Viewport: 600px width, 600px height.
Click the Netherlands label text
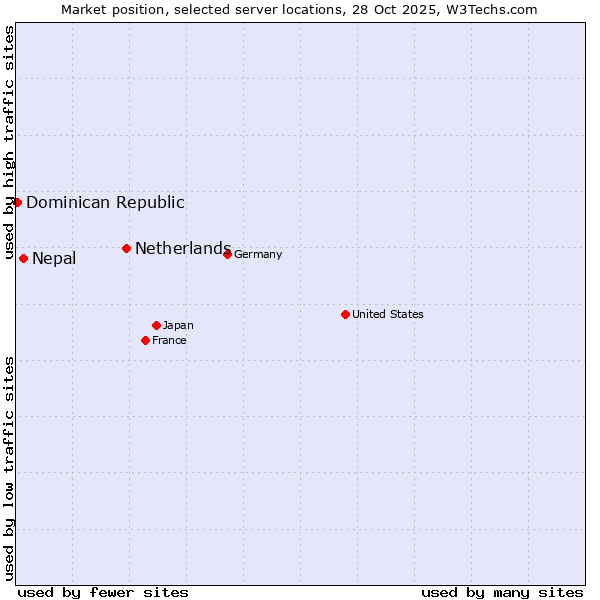coord(182,249)
